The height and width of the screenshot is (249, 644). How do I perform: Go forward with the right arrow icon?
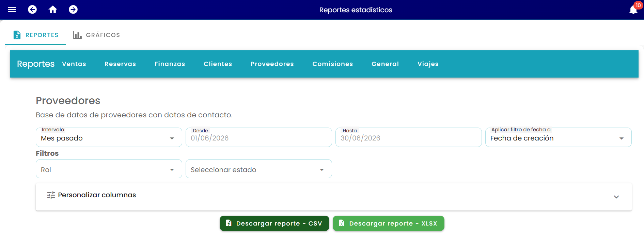click(73, 10)
